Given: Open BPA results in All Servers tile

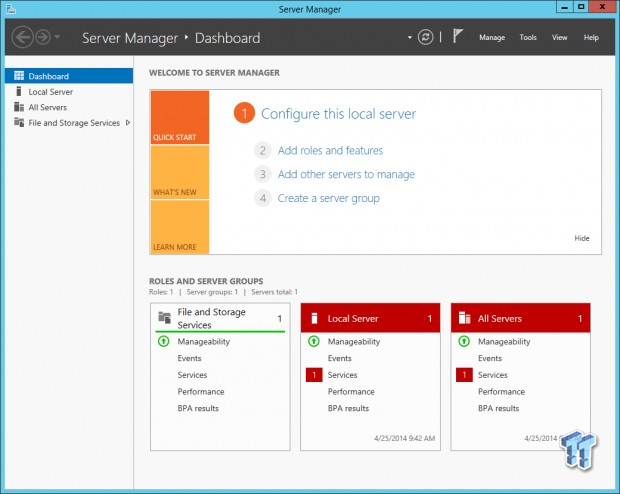Looking at the screenshot, I should (499, 408).
